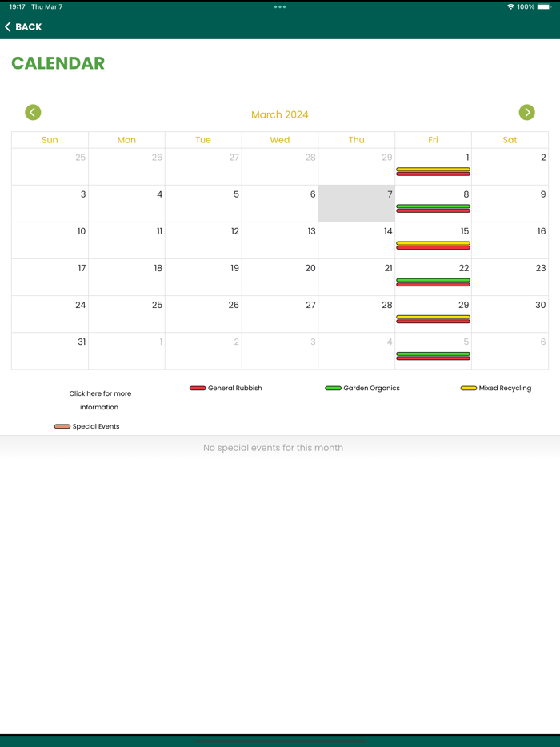Select Wednesday March 6 cell
The image size is (560, 747).
pyautogui.click(x=280, y=203)
